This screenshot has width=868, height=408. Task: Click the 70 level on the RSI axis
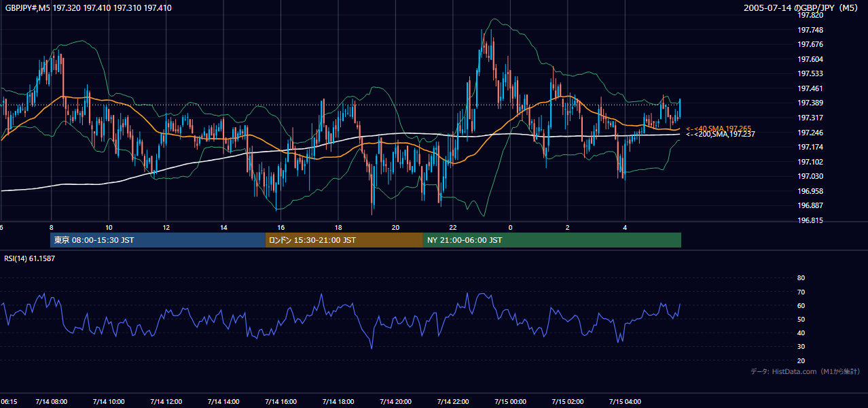click(801, 292)
